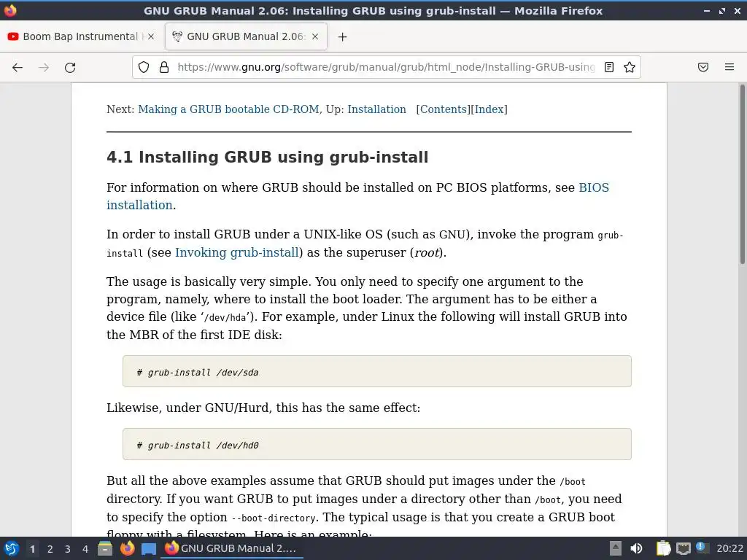Launch Firefox from the taskbar launcher
The height and width of the screenshot is (560, 747).
[127, 548]
